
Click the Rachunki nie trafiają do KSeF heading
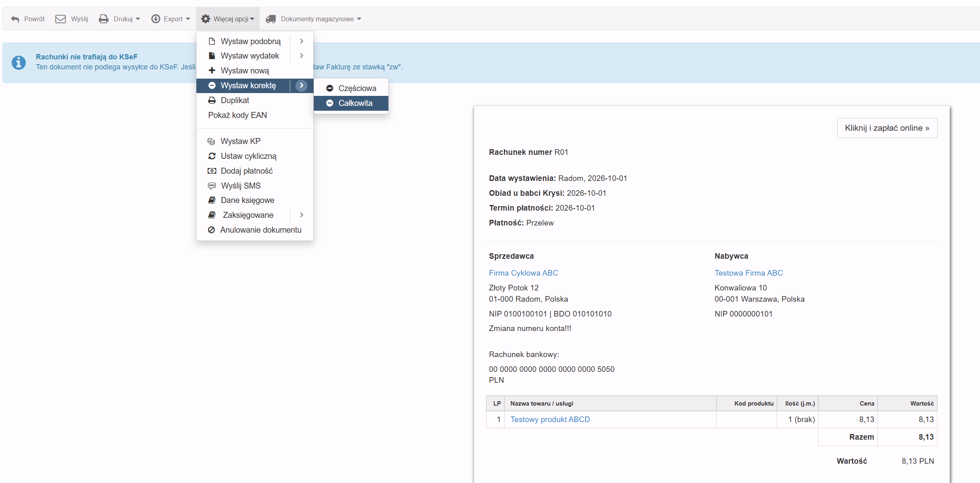pos(87,57)
